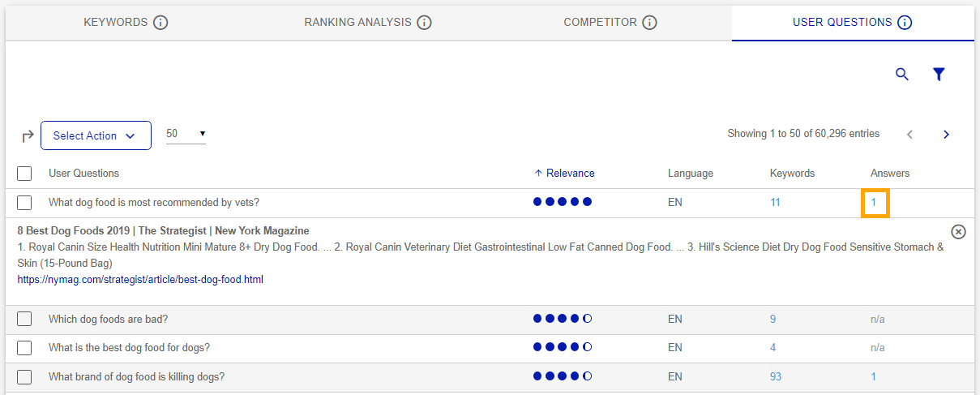980x395 pixels.
Task: Click the Royal Canin answer snippet text
Action: [x=480, y=255]
